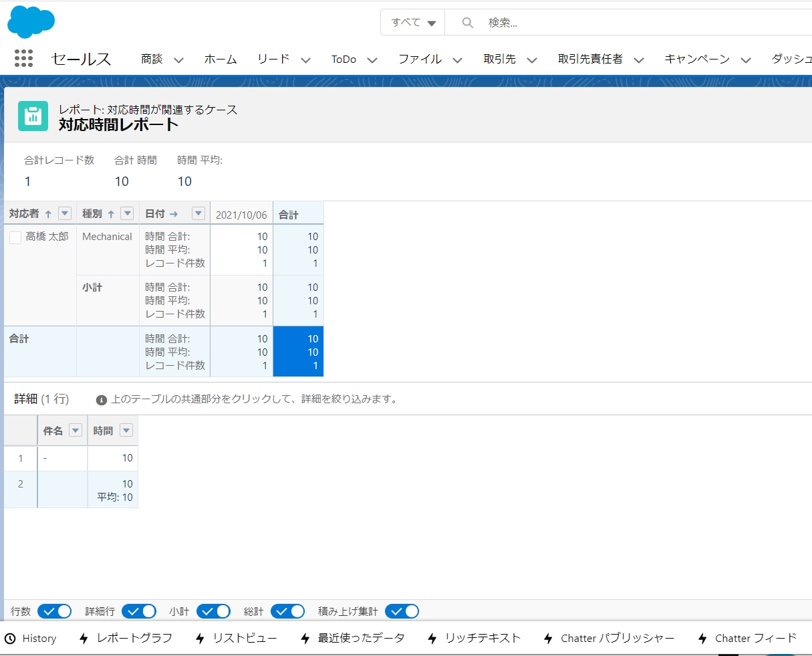Sort by 種別 using the up arrow
Viewport: 812px width, 656px height.
[x=111, y=214]
